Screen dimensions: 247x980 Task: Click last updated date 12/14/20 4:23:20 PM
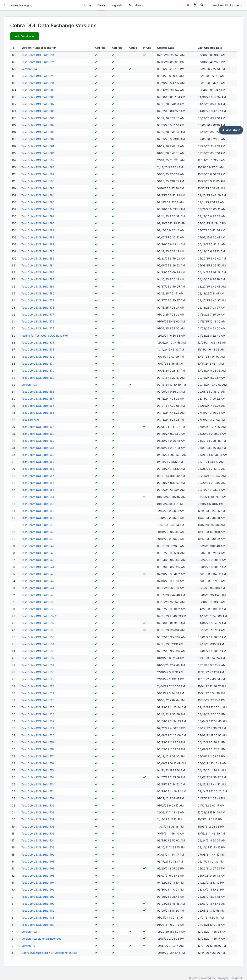(211, 953)
